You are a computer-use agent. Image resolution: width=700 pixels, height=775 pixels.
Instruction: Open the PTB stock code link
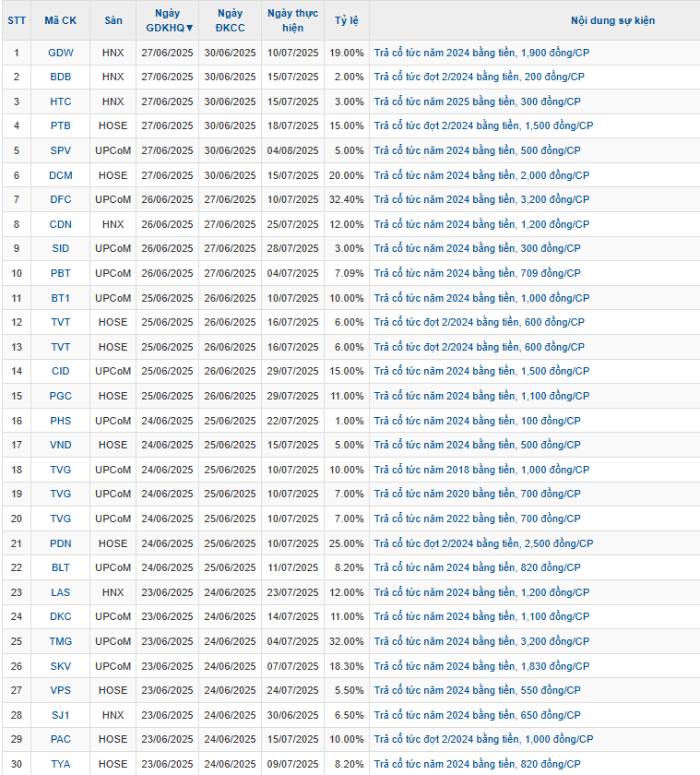click(61, 125)
